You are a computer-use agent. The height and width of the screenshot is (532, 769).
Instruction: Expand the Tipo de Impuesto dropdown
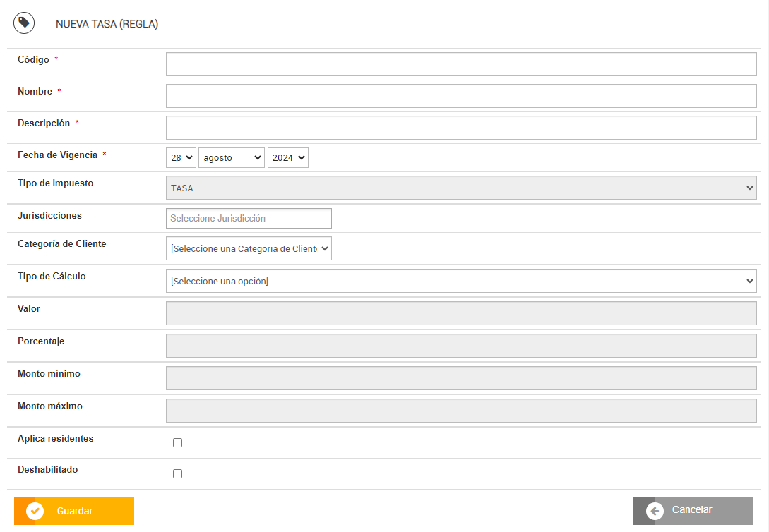[461, 188]
